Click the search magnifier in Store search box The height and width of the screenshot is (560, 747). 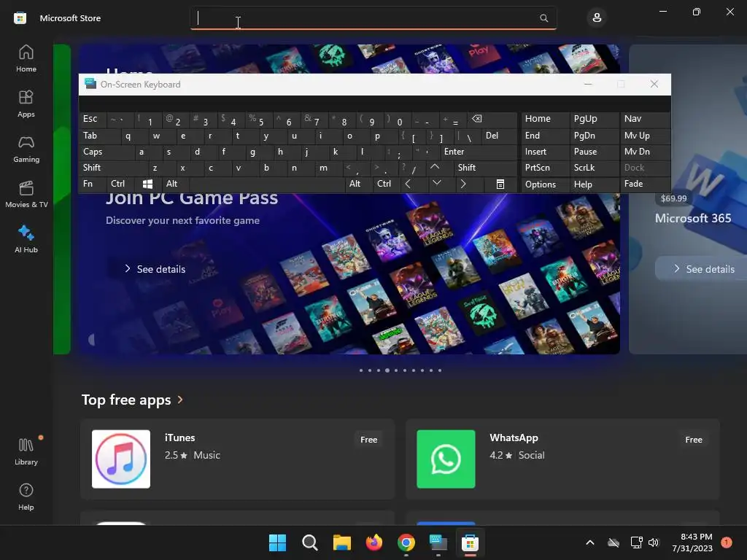[x=543, y=18]
